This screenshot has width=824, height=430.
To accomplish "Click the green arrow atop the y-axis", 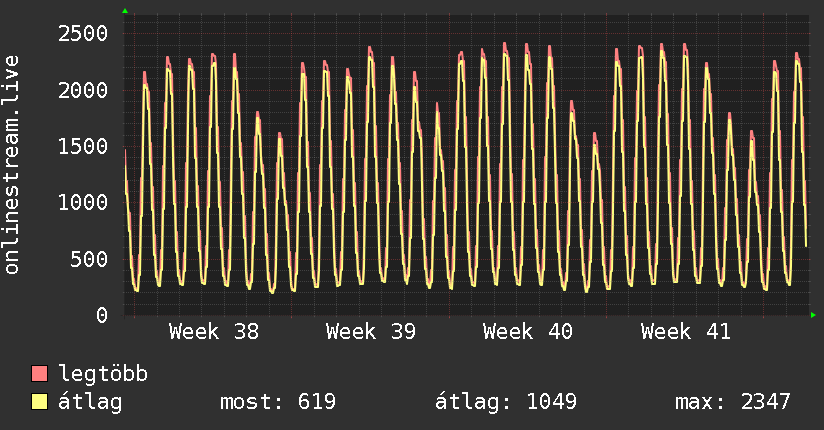I will coord(125,11).
